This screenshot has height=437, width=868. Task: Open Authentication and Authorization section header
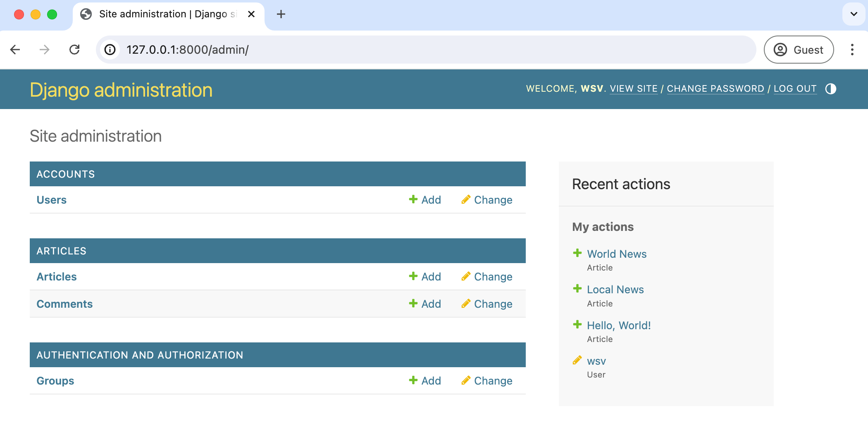pos(140,355)
